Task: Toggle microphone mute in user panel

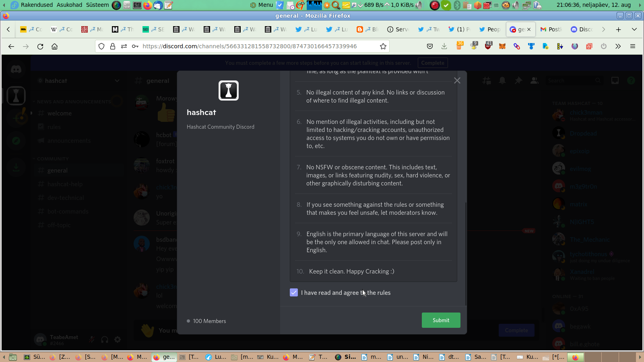Action: coord(92,339)
